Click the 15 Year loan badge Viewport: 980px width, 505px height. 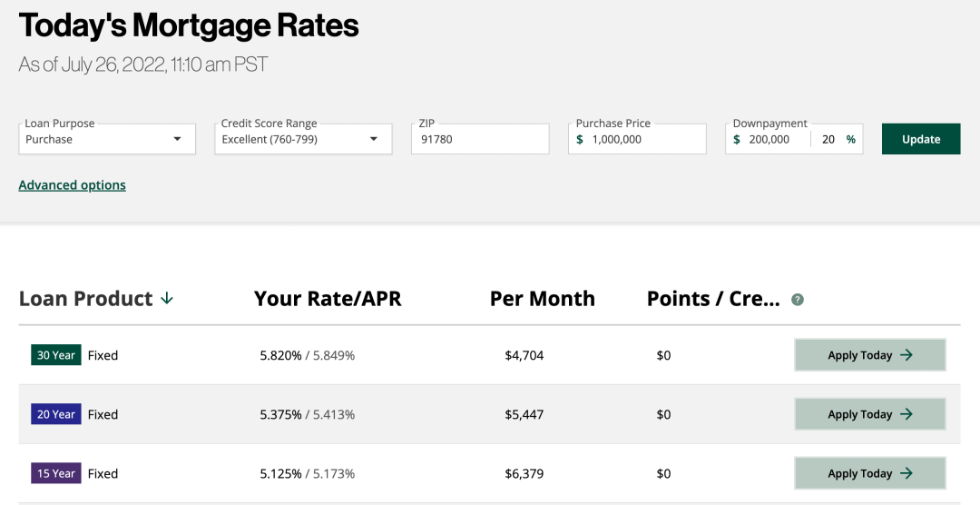[56, 473]
